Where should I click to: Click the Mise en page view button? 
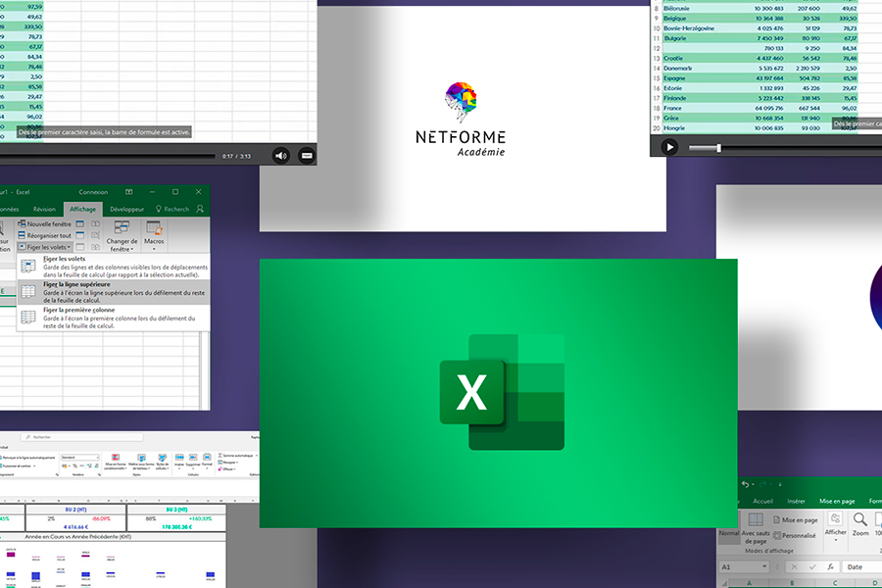coord(796,520)
